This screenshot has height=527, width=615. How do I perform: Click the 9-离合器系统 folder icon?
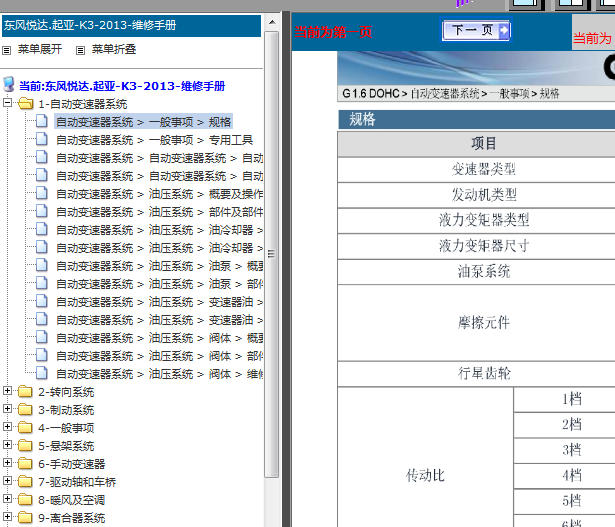click(x=25, y=518)
